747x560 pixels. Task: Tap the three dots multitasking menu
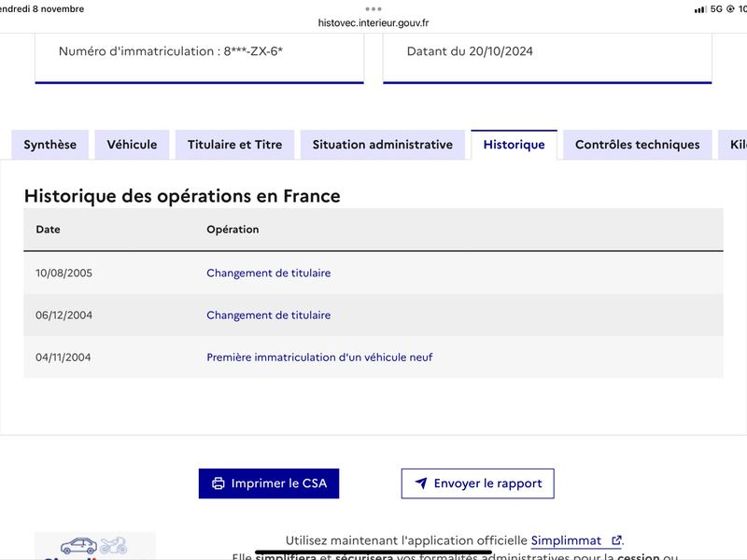373,9
